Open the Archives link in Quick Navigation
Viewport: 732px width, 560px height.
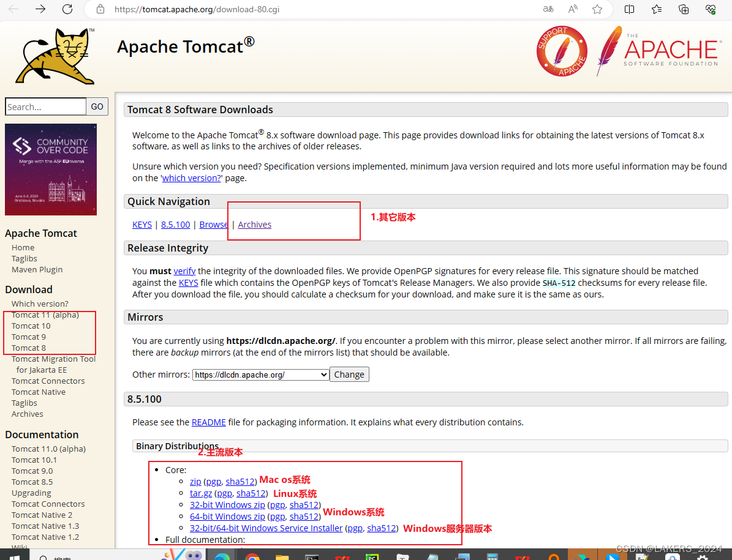[254, 225]
